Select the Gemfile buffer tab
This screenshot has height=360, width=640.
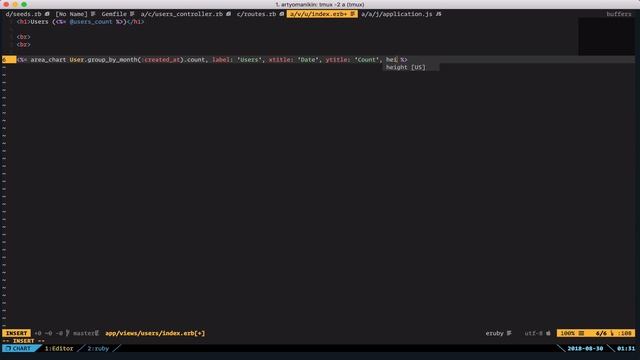coord(114,14)
